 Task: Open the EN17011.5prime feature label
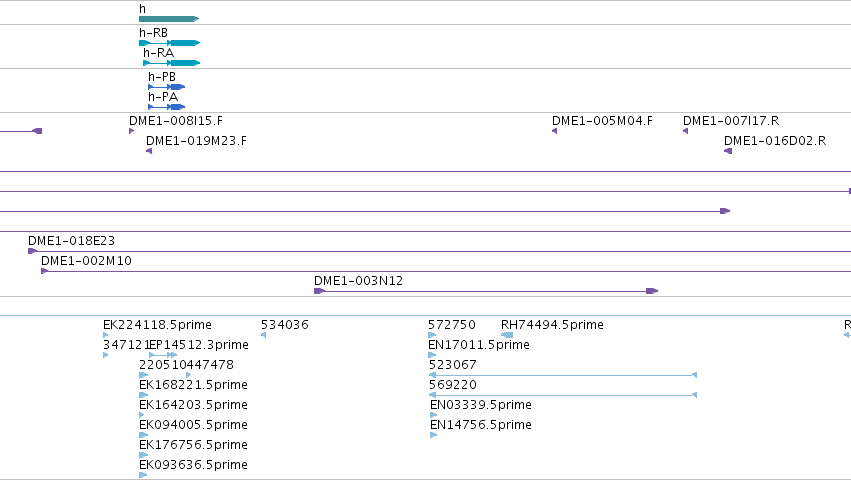479,345
